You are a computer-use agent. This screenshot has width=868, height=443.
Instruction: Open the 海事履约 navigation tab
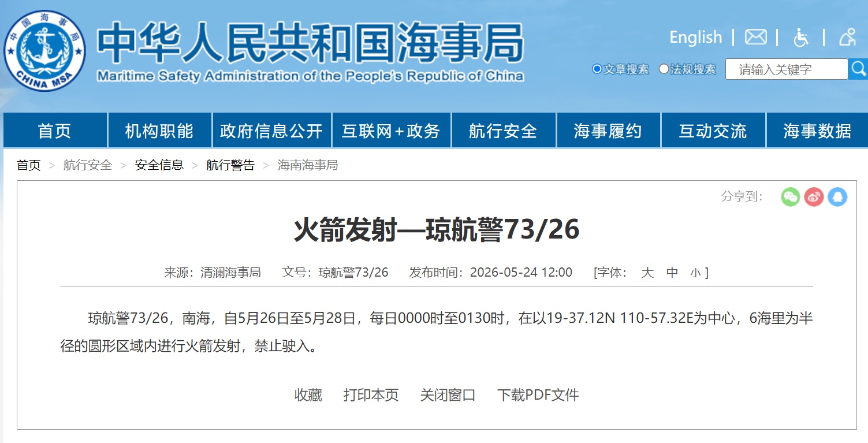[x=608, y=131]
